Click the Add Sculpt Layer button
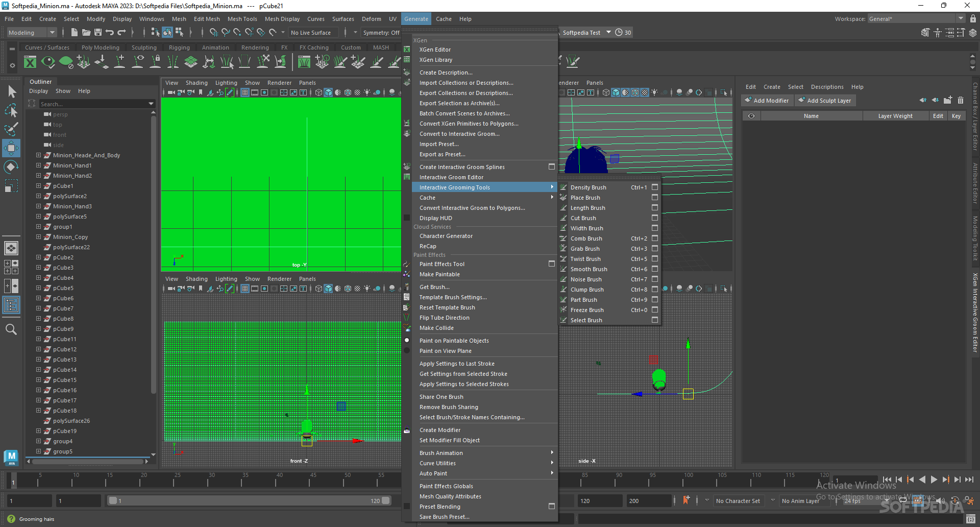Image resolution: width=980 pixels, height=527 pixels. tap(825, 101)
